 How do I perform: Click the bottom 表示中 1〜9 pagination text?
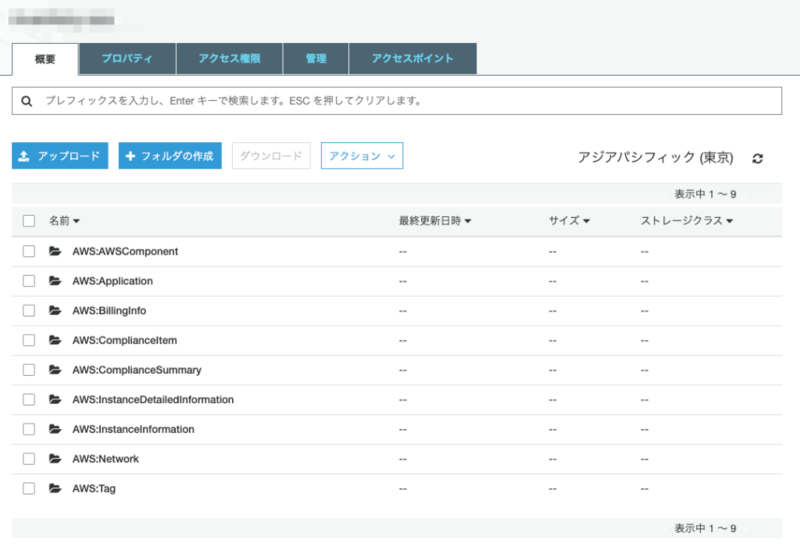705,528
